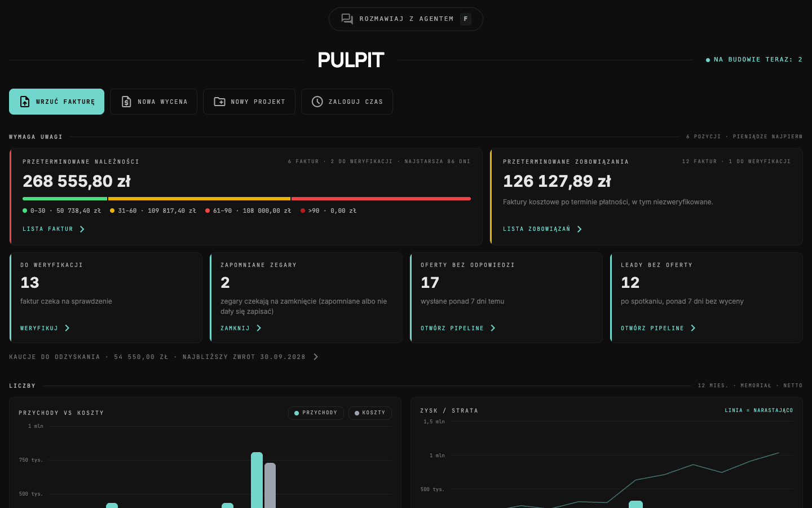This screenshot has height=508, width=812.
Task: Click the arrow next to Lista zobowiązań
Action: coord(580,229)
